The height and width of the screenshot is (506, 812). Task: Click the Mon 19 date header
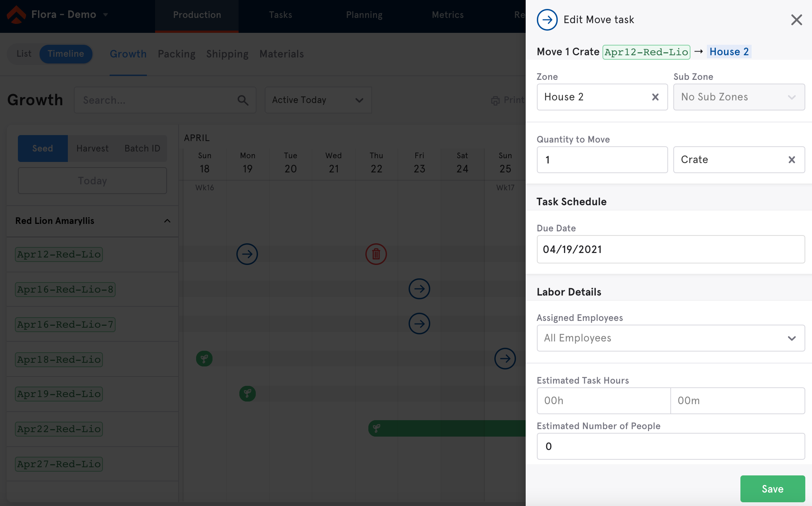[248, 163]
